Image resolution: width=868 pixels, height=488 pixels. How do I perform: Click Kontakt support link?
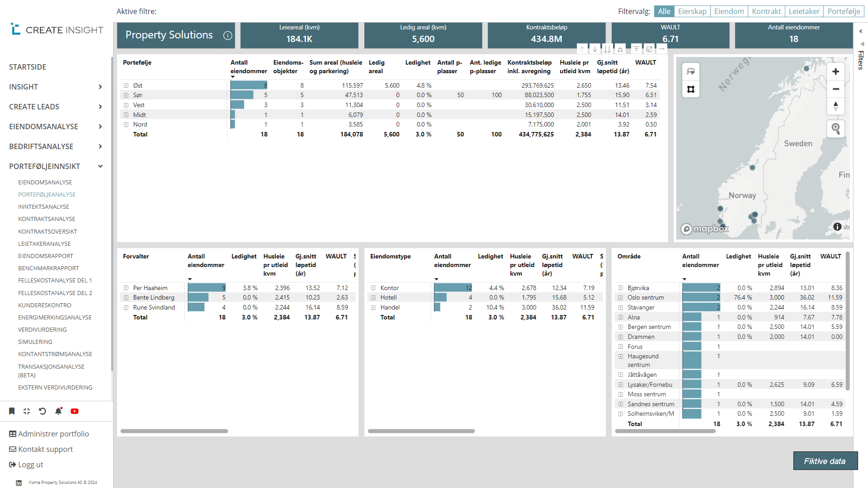pyautogui.click(x=41, y=449)
